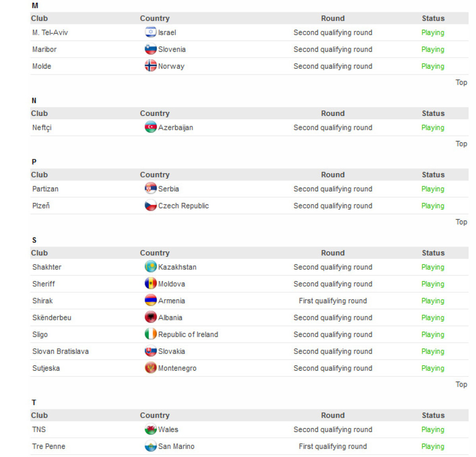This screenshot has height=457, width=476.
Task: Click the Slovenia flag icon
Action: [150, 49]
